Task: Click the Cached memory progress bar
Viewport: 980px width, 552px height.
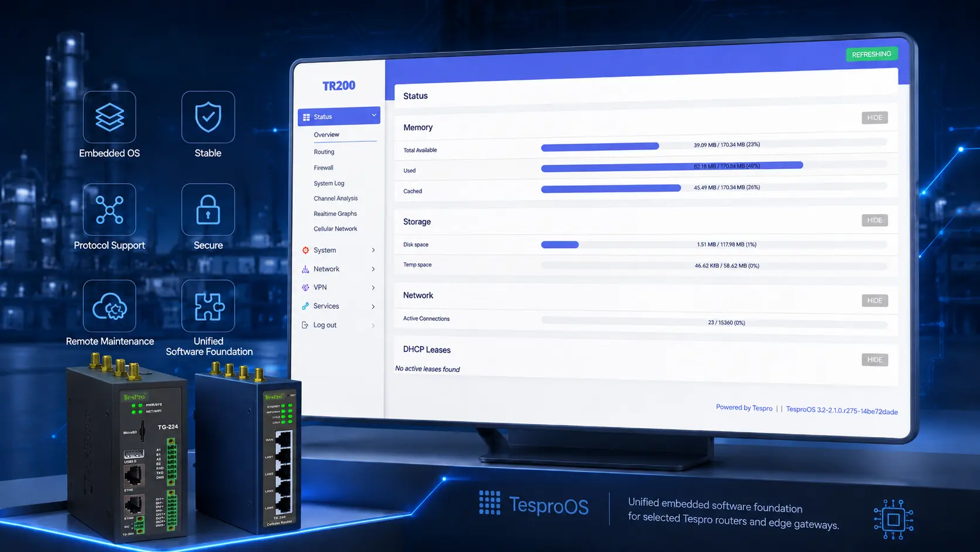Action: click(714, 188)
